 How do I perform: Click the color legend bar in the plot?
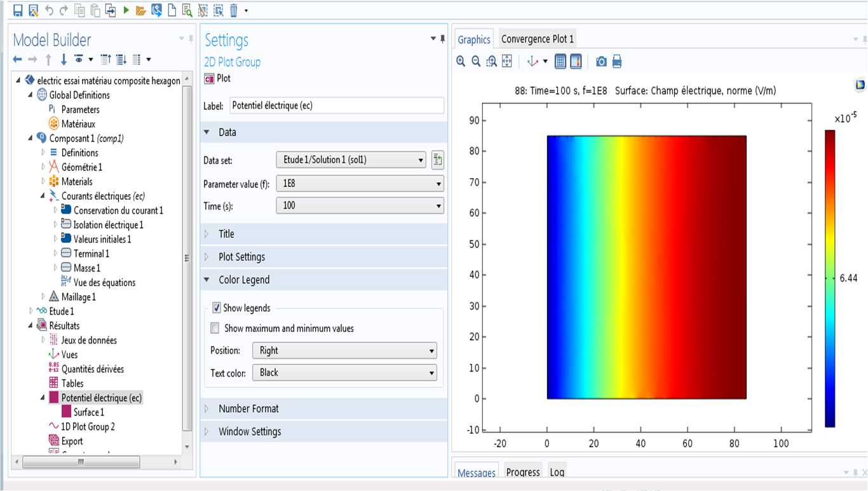830,278
